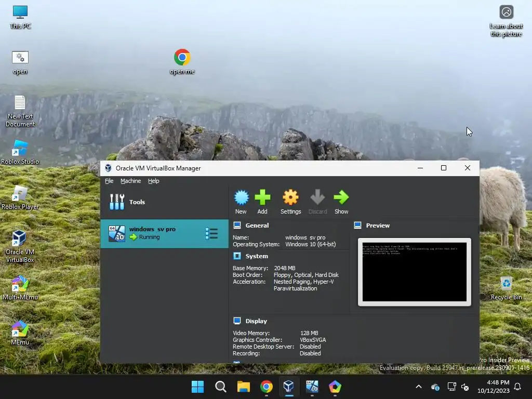Click the Preview section header
Image resolution: width=532 pixels, height=399 pixels.
(x=378, y=225)
